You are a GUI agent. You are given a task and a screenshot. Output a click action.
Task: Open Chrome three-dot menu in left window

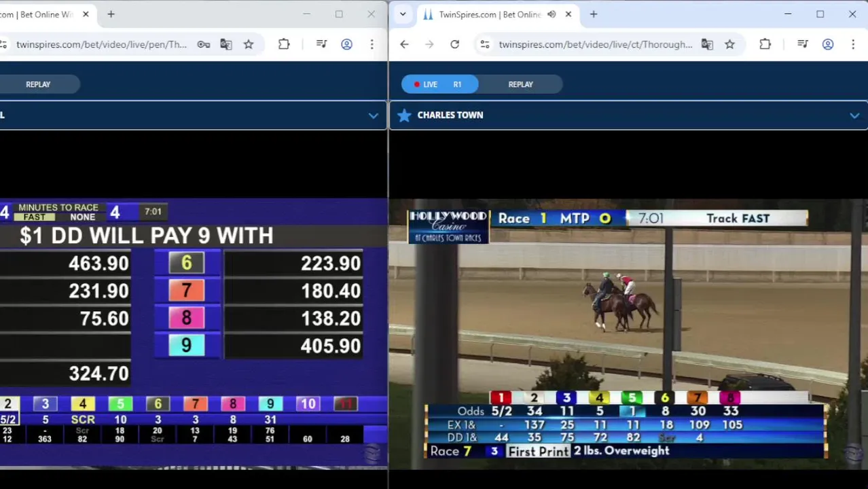coord(372,44)
